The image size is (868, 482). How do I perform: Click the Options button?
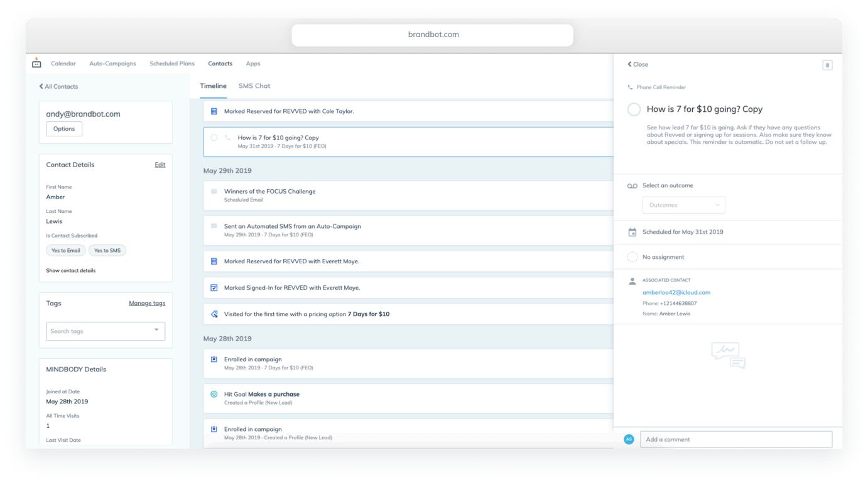[x=64, y=129]
